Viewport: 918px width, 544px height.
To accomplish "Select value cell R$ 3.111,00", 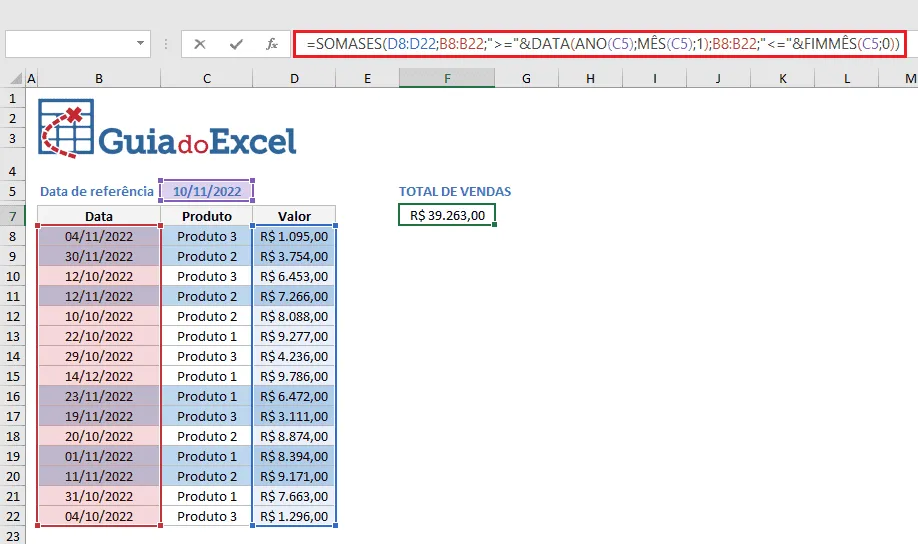I will 294,416.
